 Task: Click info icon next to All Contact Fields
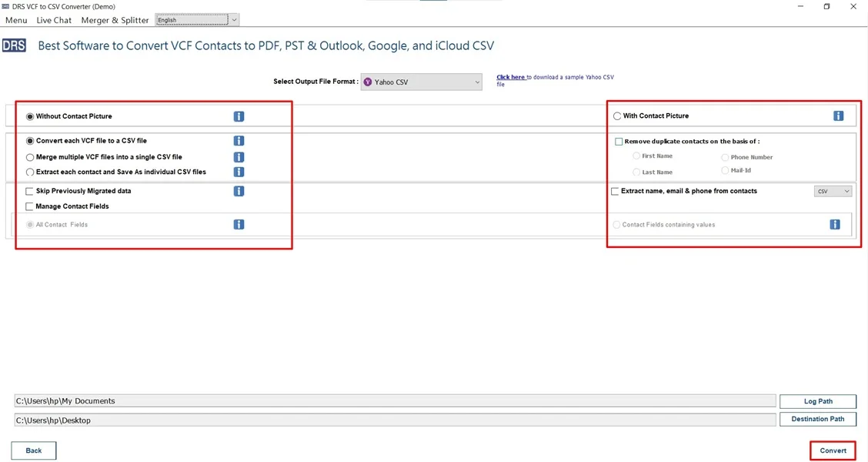(x=239, y=224)
